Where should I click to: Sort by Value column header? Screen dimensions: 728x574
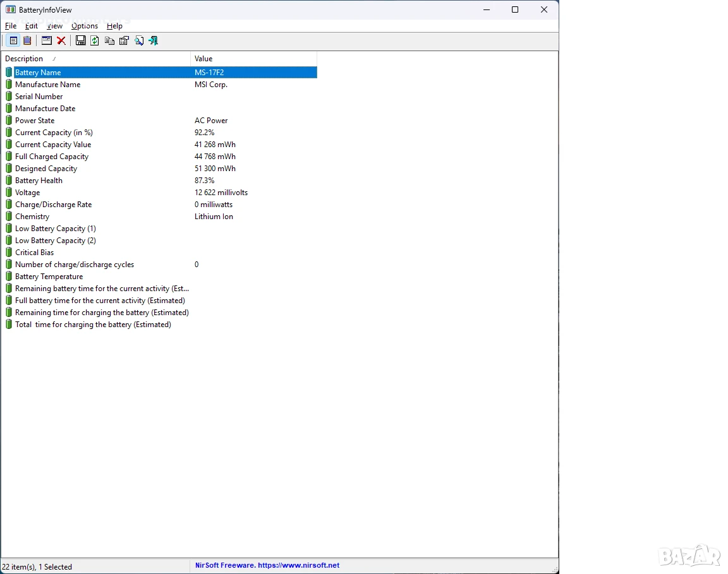pos(253,59)
